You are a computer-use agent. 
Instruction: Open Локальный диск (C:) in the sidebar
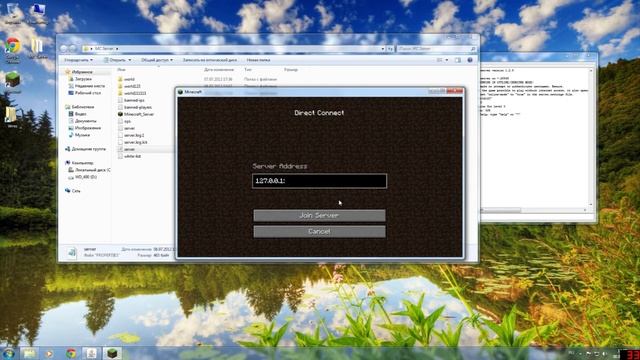click(x=92, y=170)
